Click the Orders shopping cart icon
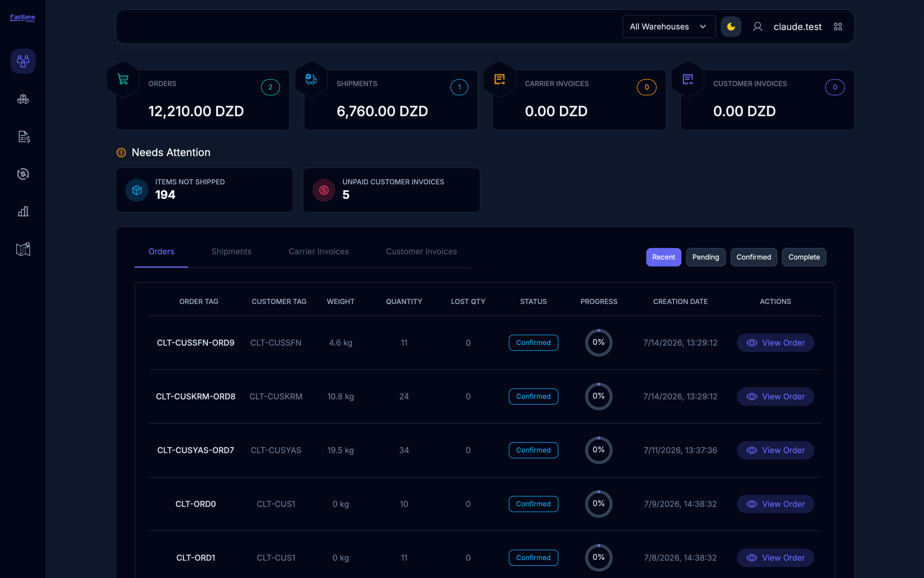The image size is (924, 578). 123,79
